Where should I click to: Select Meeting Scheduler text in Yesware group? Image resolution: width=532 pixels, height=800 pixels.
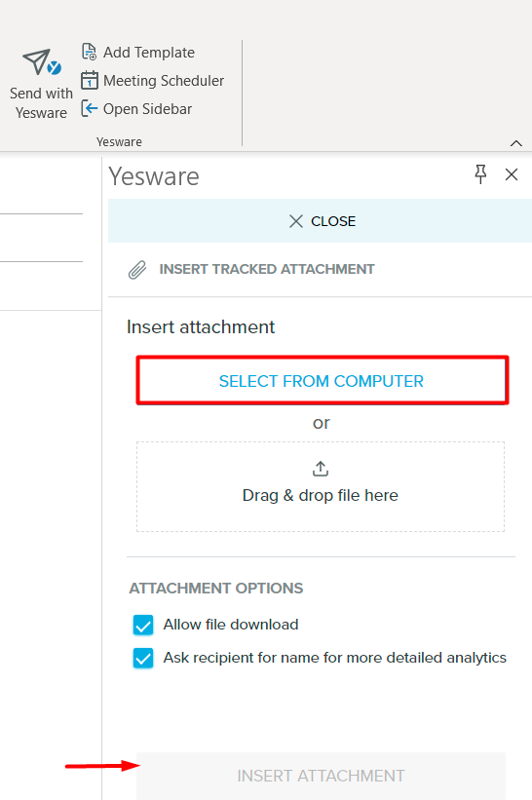[x=164, y=81]
